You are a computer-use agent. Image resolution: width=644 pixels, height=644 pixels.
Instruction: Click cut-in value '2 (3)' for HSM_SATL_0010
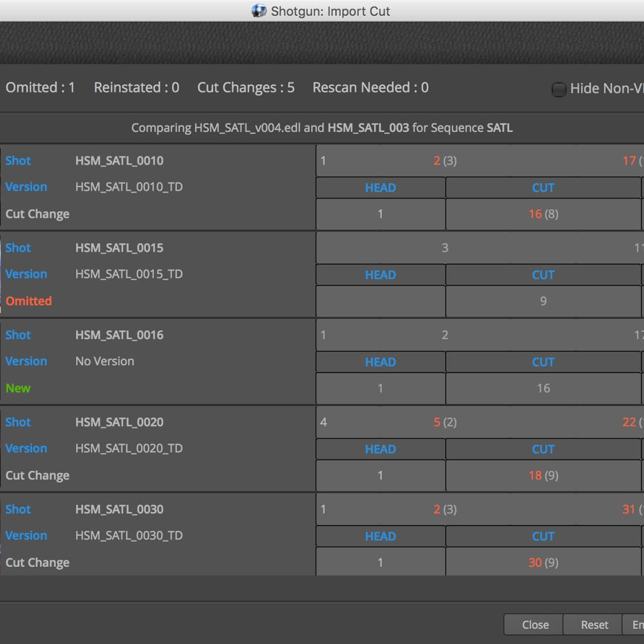pyautogui.click(x=445, y=161)
